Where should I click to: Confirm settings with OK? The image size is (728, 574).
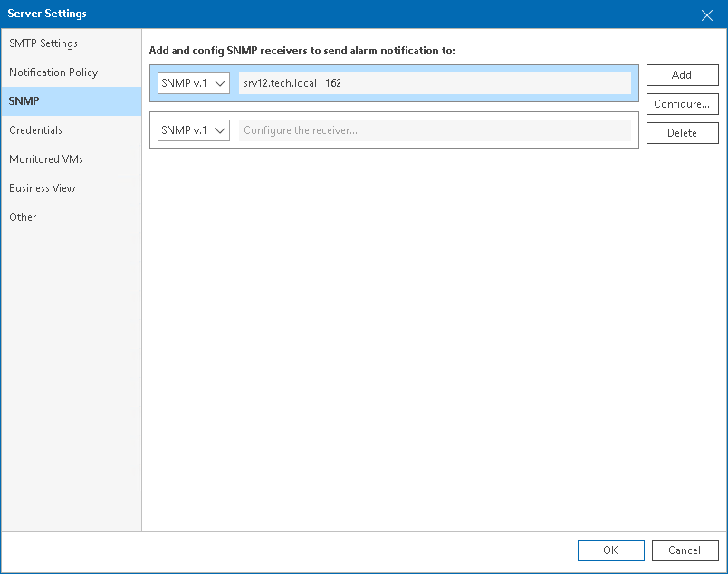click(x=610, y=550)
